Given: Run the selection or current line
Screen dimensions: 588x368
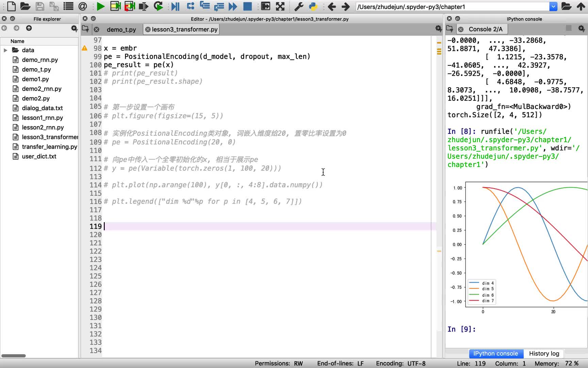Looking at the screenshot, I should (x=144, y=6).
